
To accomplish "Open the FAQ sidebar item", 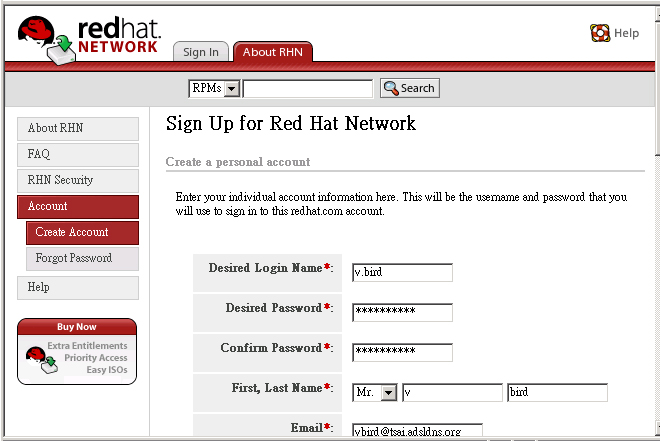I will 77,154.
